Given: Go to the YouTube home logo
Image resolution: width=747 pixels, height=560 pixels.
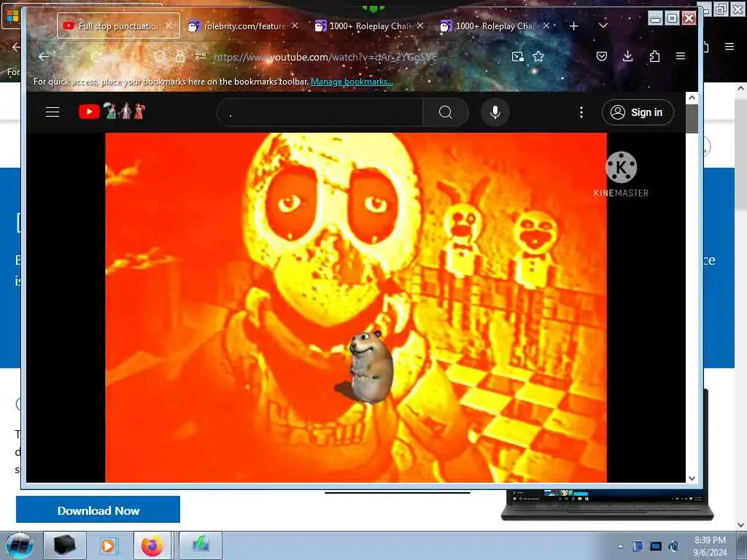Looking at the screenshot, I should [112, 112].
